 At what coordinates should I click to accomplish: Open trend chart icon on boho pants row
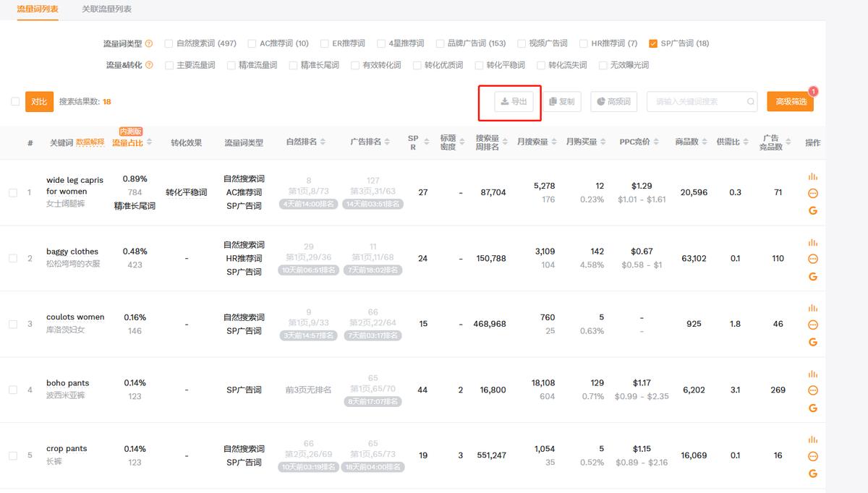pos(812,373)
